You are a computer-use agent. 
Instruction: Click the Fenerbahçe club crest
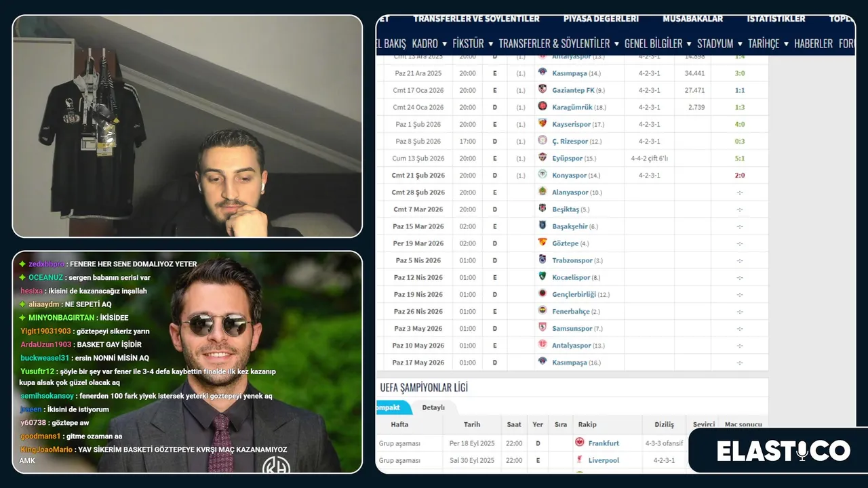click(542, 310)
